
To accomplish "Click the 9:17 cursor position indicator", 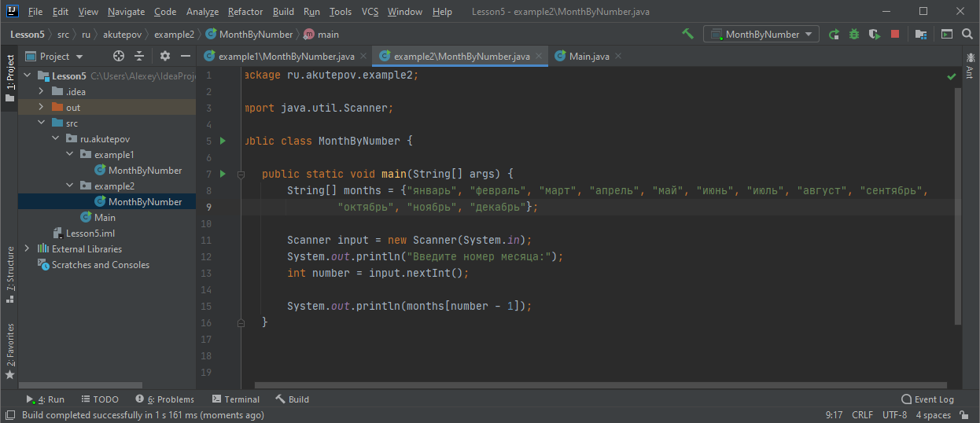I will (x=834, y=415).
